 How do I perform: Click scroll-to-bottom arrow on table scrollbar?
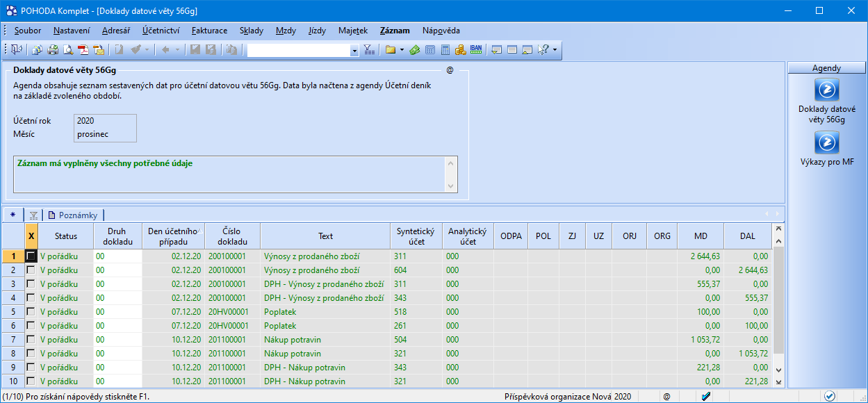(778, 382)
